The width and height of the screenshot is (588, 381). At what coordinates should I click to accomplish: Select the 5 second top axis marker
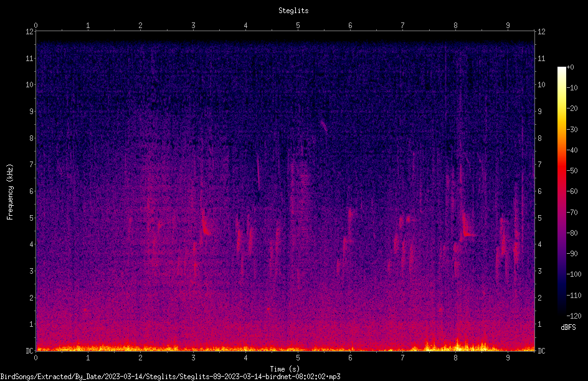(298, 26)
